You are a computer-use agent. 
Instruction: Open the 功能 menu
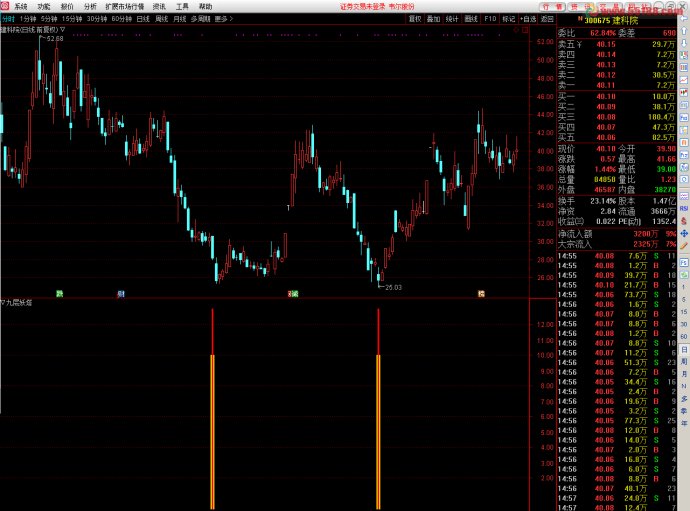coord(44,7)
